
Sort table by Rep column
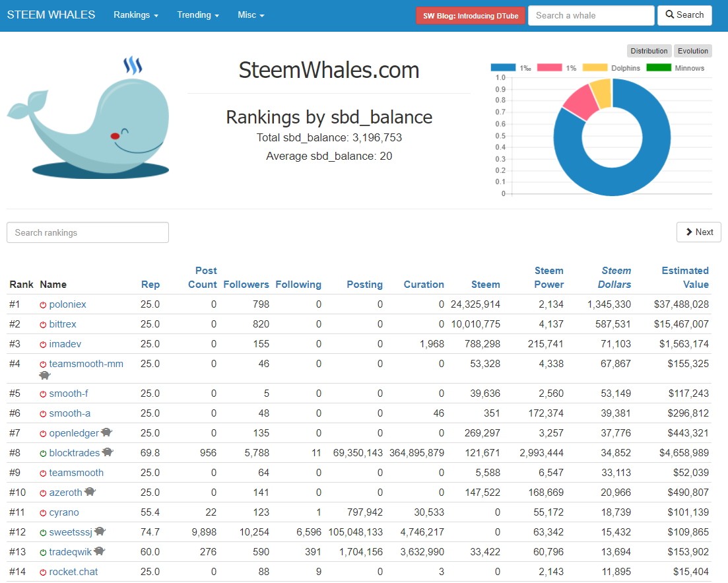click(150, 285)
